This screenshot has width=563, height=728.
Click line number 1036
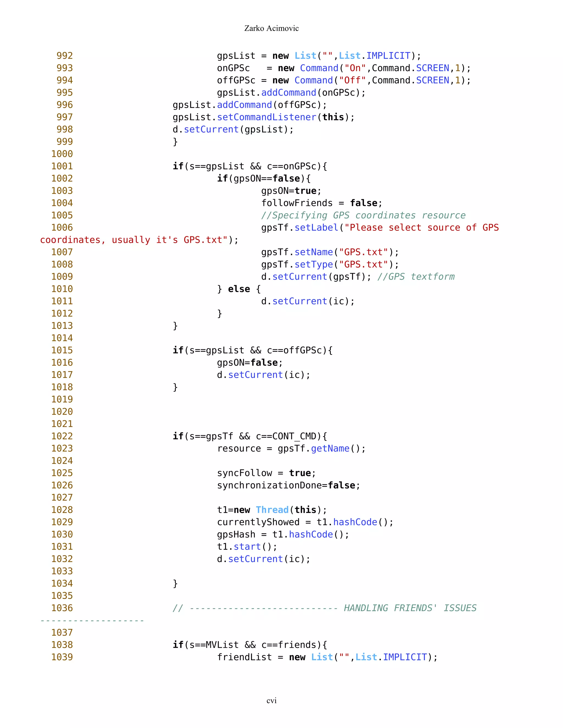(62, 608)
